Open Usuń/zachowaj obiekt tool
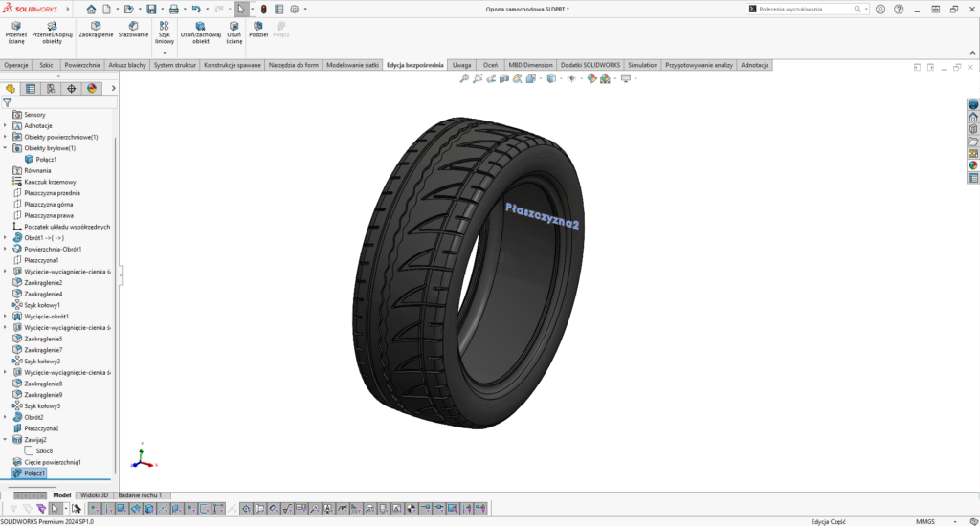 (x=201, y=32)
